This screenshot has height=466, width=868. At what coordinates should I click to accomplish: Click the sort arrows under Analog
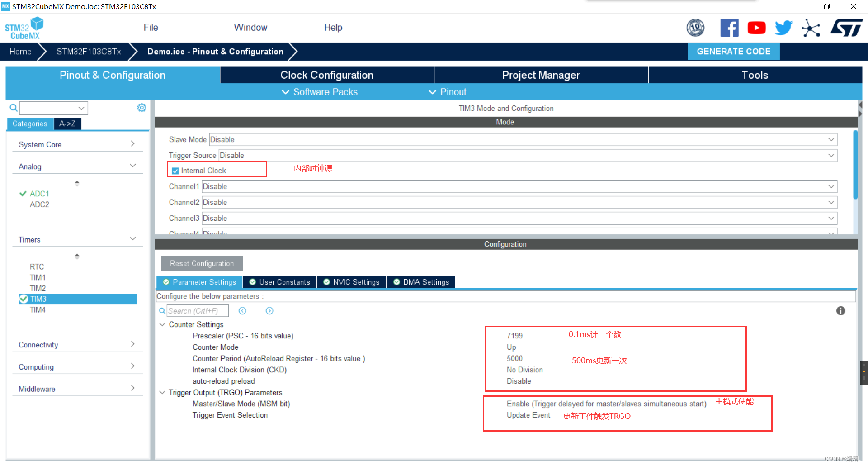pos(77,183)
